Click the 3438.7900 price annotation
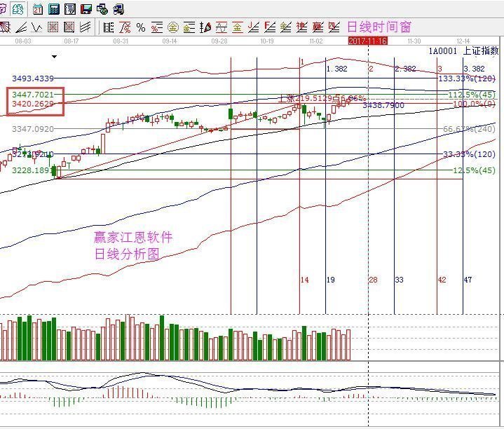The width and height of the screenshot is (504, 429). tap(383, 105)
